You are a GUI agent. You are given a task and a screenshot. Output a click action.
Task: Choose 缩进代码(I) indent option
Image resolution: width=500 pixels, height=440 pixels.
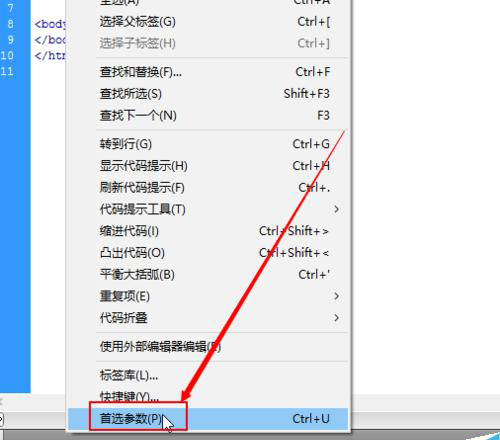click(208, 231)
